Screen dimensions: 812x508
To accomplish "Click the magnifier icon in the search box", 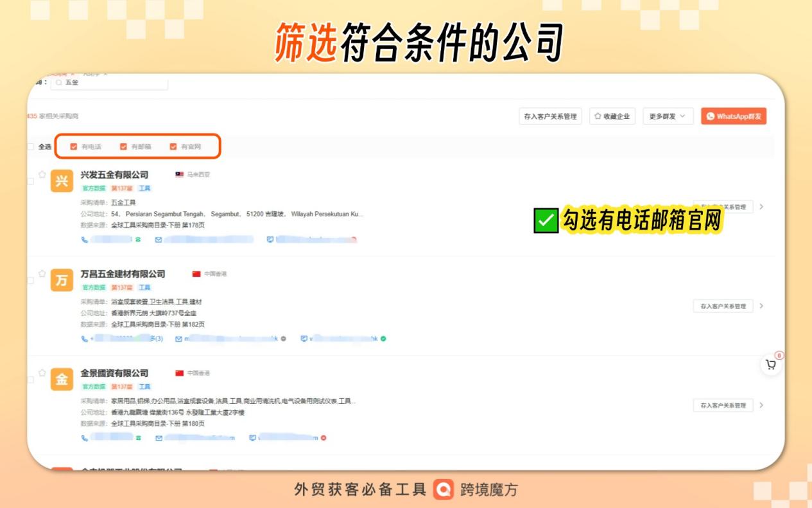I will tap(59, 83).
